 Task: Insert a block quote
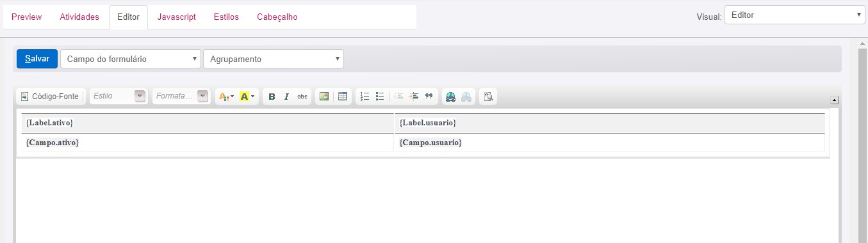tap(429, 97)
